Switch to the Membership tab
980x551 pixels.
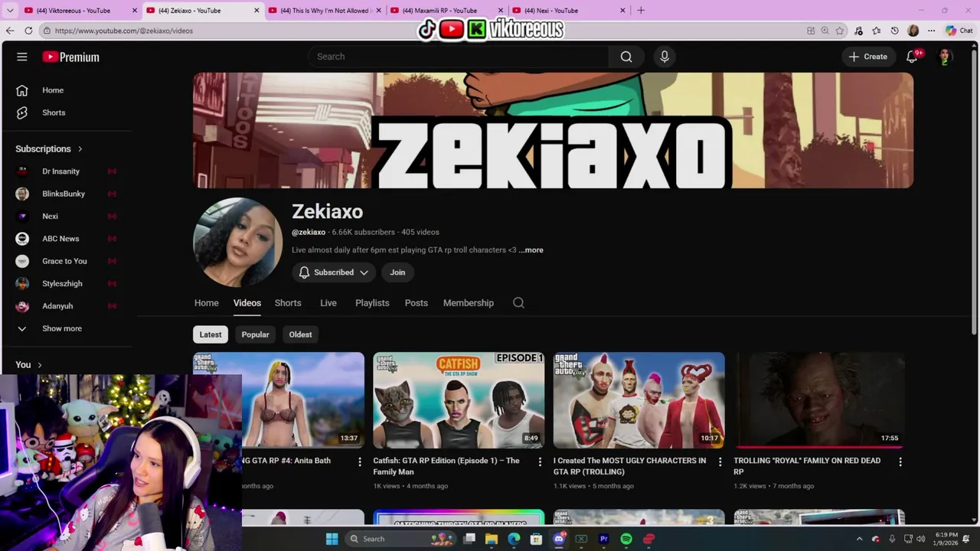pyautogui.click(x=468, y=303)
